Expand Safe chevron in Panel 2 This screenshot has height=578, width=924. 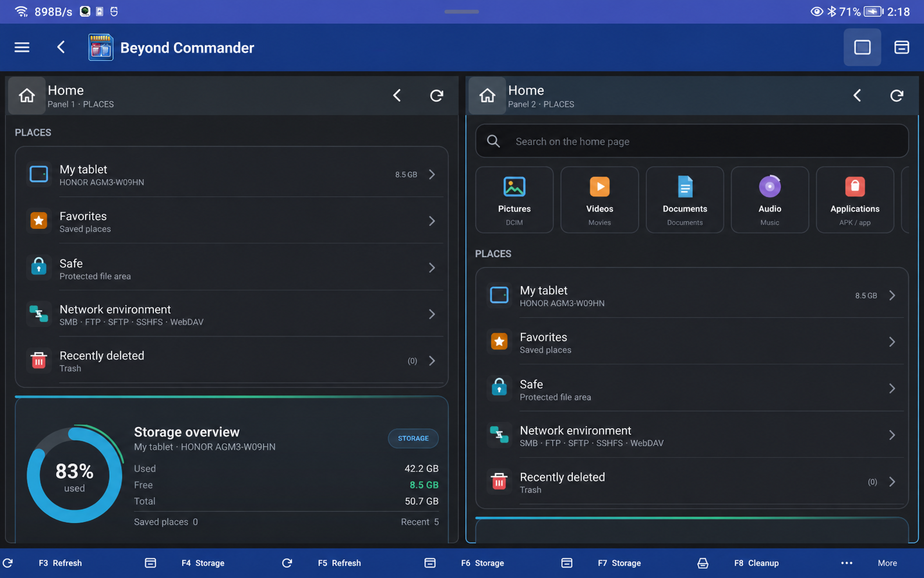pos(892,389)
